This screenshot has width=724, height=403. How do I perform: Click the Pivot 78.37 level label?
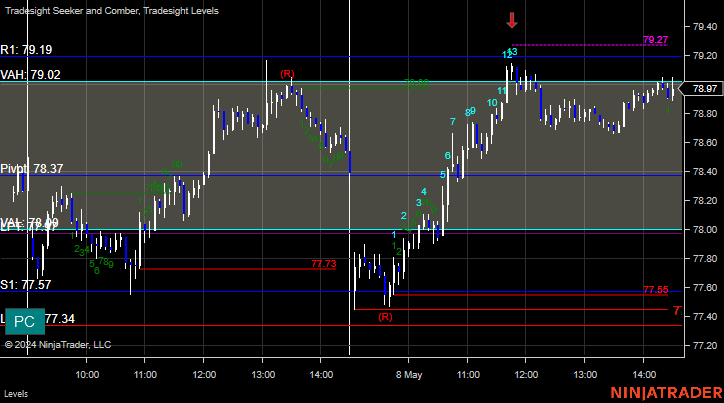tap(31, 168)
